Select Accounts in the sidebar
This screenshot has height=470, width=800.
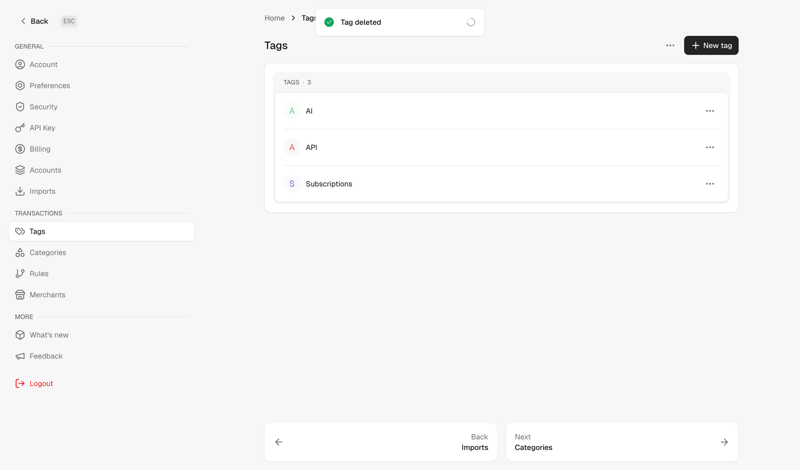point(102,170)
